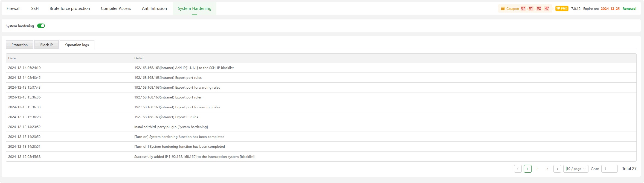Click the Goto page number field
Viewport: 644px width, 183px height.
point(609,169)
